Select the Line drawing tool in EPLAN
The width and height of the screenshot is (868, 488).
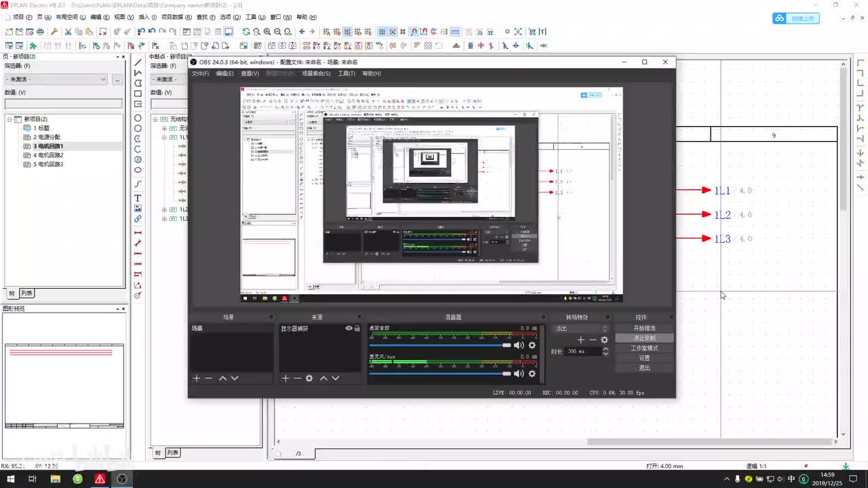point(138,62)
